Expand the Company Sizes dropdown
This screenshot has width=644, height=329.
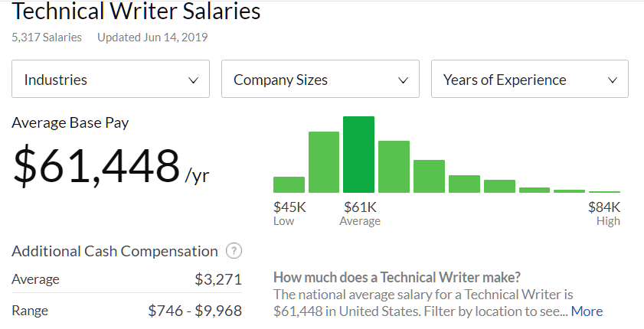coord(319,80)
